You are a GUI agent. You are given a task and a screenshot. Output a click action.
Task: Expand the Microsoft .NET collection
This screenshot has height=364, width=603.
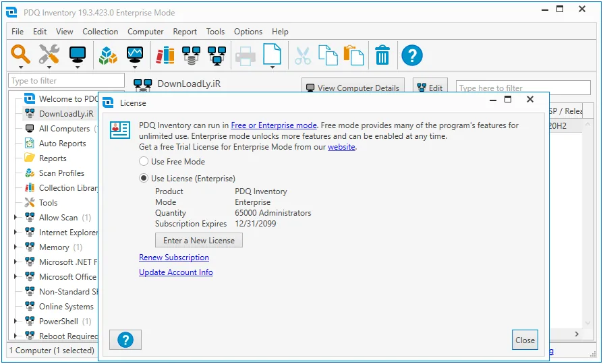pos(16,262)
